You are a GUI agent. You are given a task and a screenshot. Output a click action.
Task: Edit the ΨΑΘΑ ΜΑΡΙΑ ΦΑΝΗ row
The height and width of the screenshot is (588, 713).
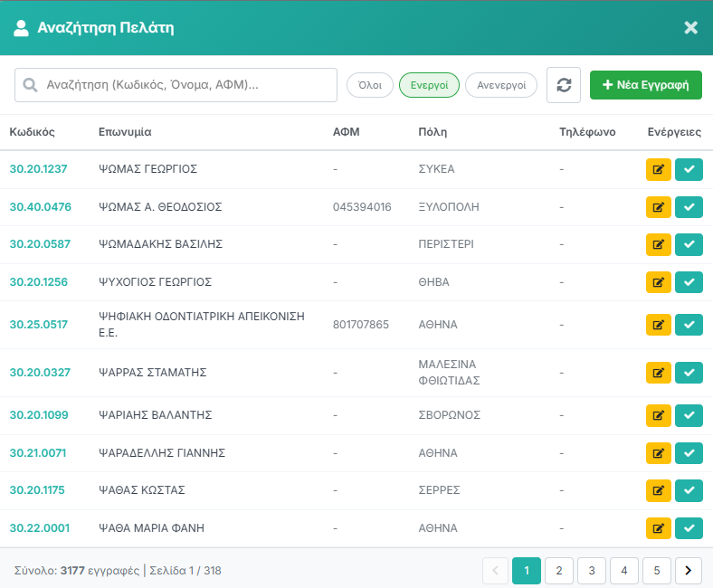[658, 528]
